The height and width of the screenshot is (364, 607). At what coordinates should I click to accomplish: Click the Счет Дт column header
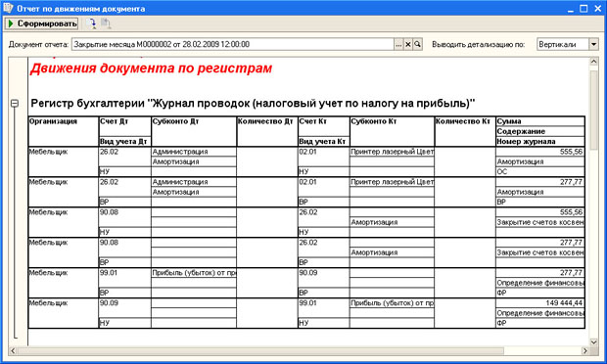125,126
